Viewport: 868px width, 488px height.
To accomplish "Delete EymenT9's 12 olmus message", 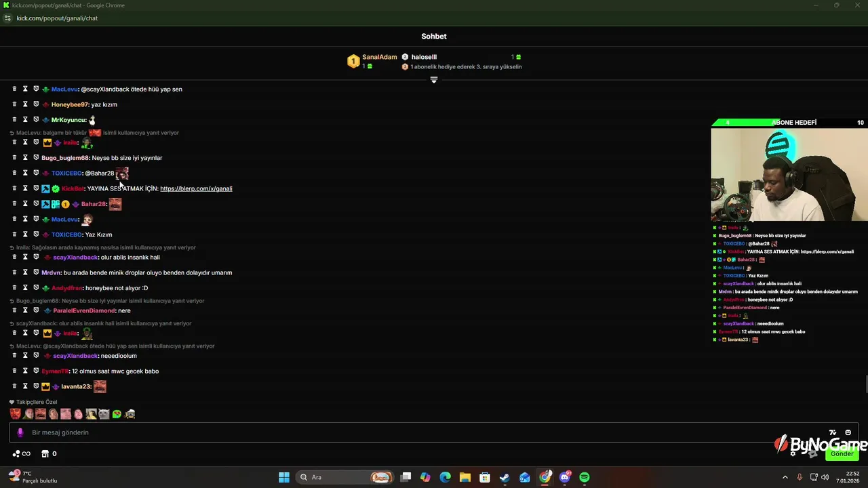I will 14,371.
